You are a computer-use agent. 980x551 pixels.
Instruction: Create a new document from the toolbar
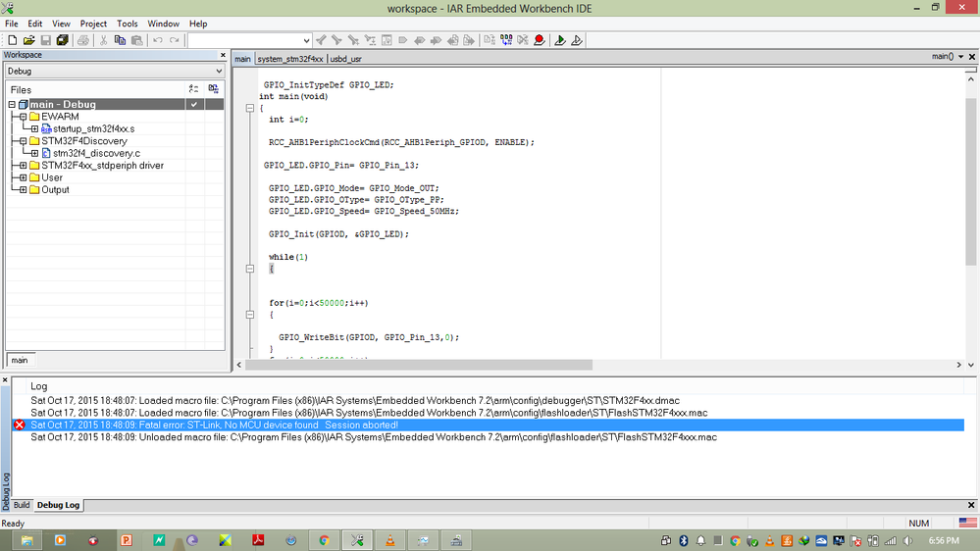13,40
